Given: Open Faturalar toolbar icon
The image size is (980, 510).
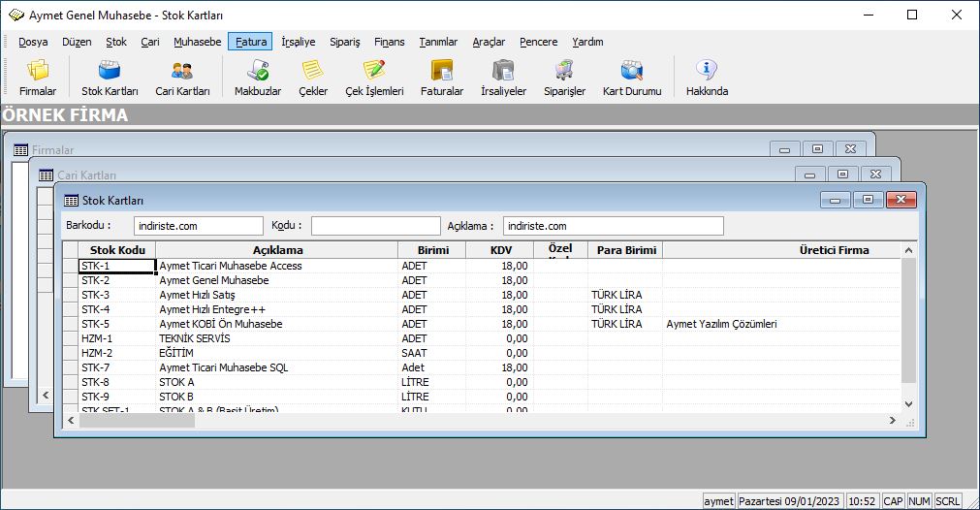Looking at the screenshot, I should [442, 79].
